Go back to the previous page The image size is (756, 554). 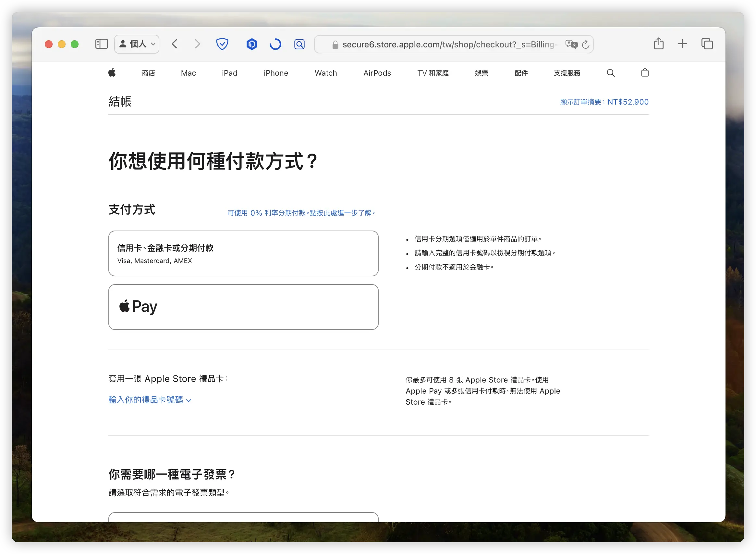[x=174, y=44]
